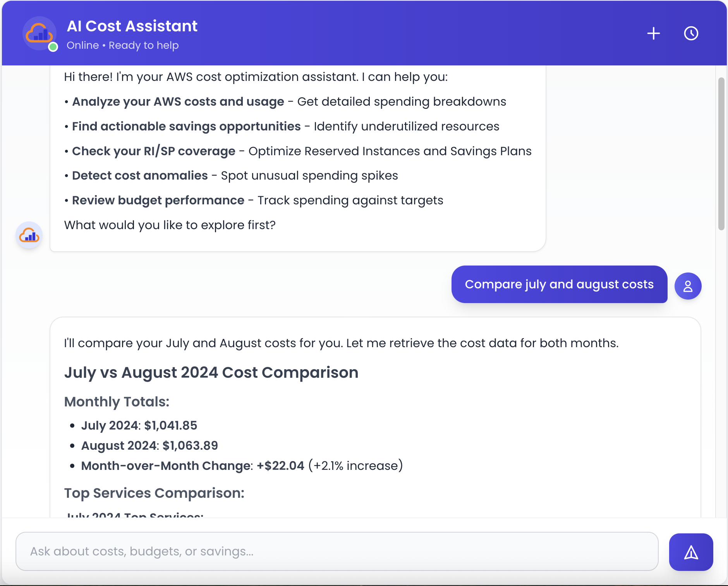The image size is (728, 586).
Task: Select 'Review budget performance' option
Action: [x=158, y=200]
